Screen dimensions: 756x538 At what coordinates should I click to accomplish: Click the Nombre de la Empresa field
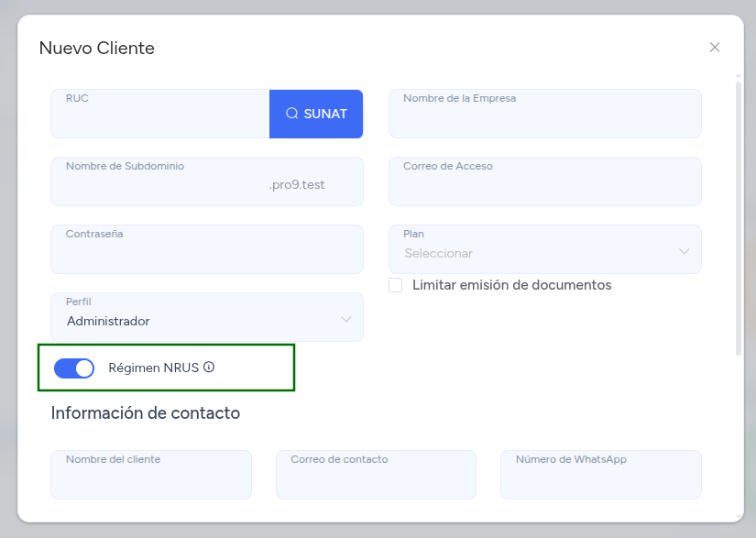[545, 114]
